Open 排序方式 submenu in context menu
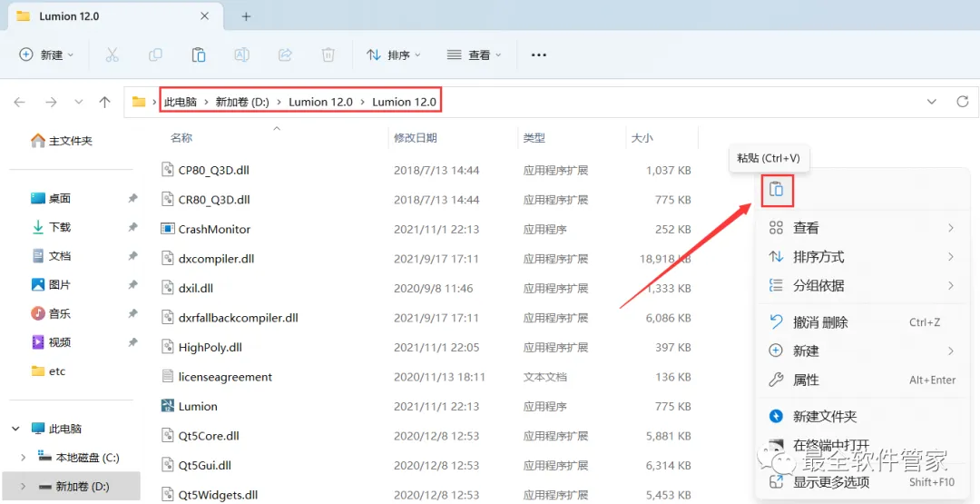 coord(863,256)
